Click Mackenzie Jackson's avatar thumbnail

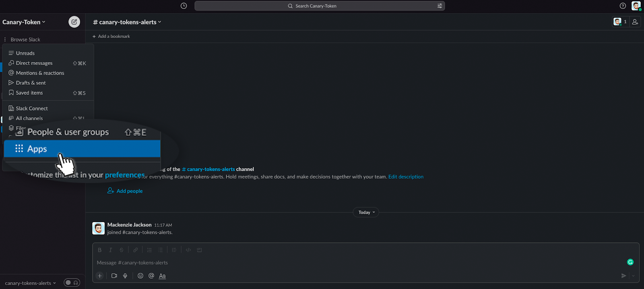pos(99,228)
